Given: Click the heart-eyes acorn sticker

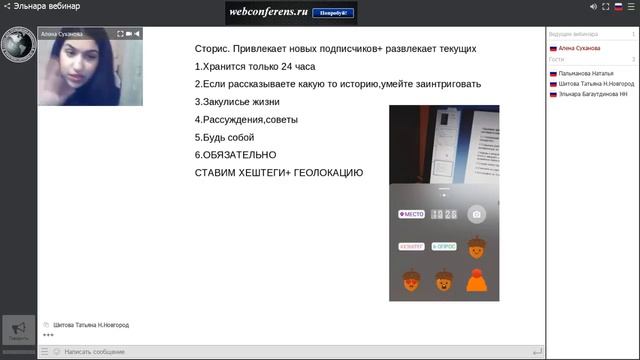Looking at the screenshot, I should point(411,280).
